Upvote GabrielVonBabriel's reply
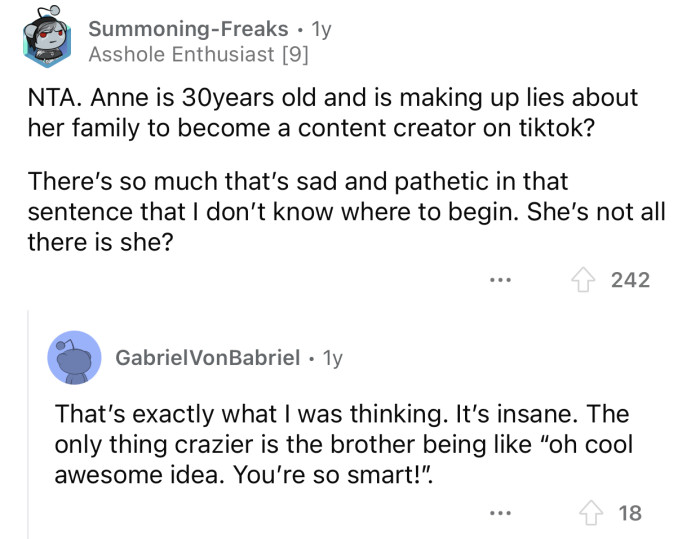Viewport: 700px width, 539px height. click(x=592, y=513)
